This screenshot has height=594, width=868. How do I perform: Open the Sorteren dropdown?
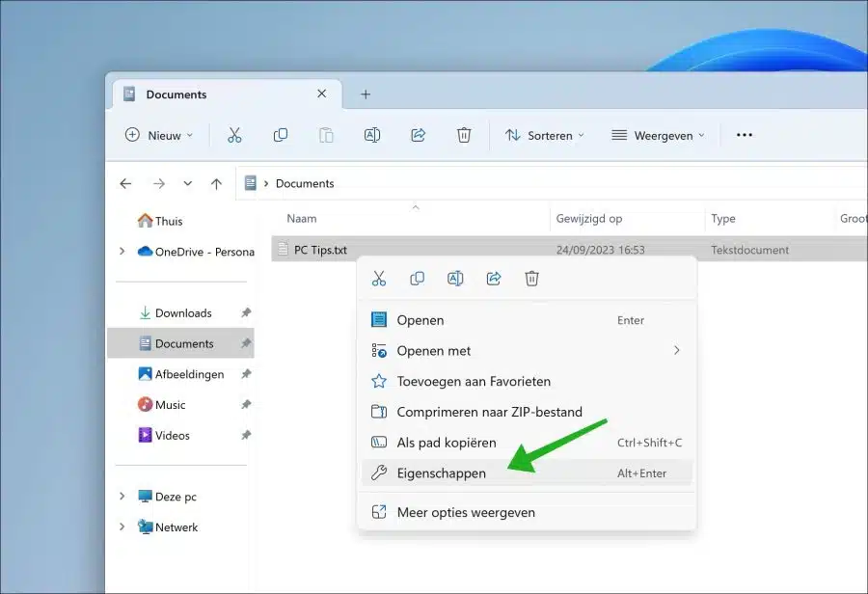click(545, 136)
